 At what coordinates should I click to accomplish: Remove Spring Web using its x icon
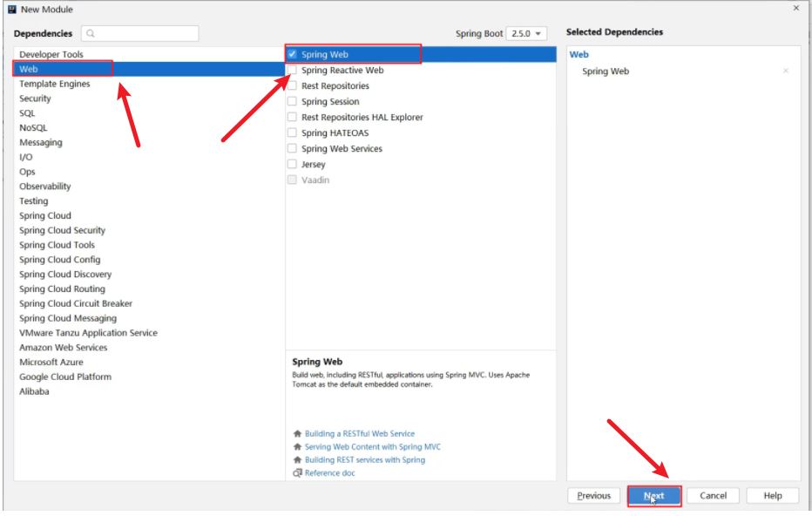[786, 71]
